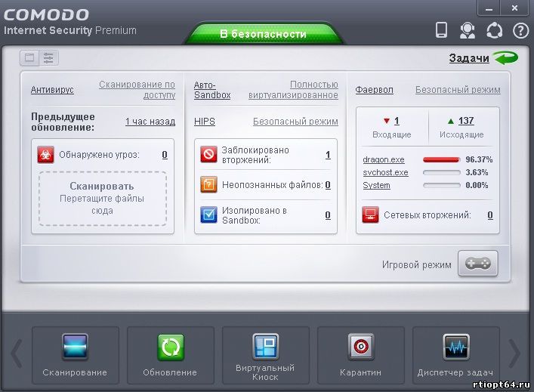Screen dimensions: 534x392
Task: Click the 0.00% traffic value
Action: click(477, 186)
